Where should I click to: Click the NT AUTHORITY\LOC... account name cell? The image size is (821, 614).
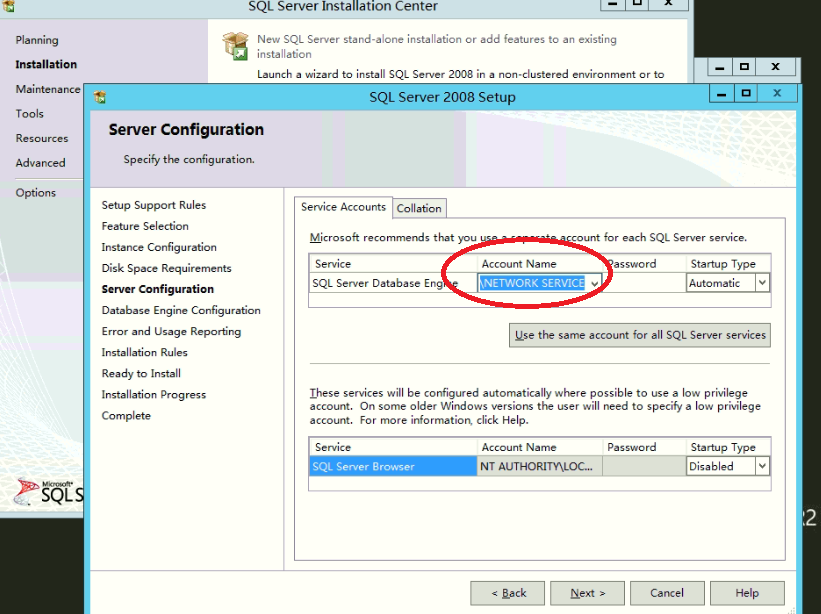pyautogui.click(x=539, y=466)
